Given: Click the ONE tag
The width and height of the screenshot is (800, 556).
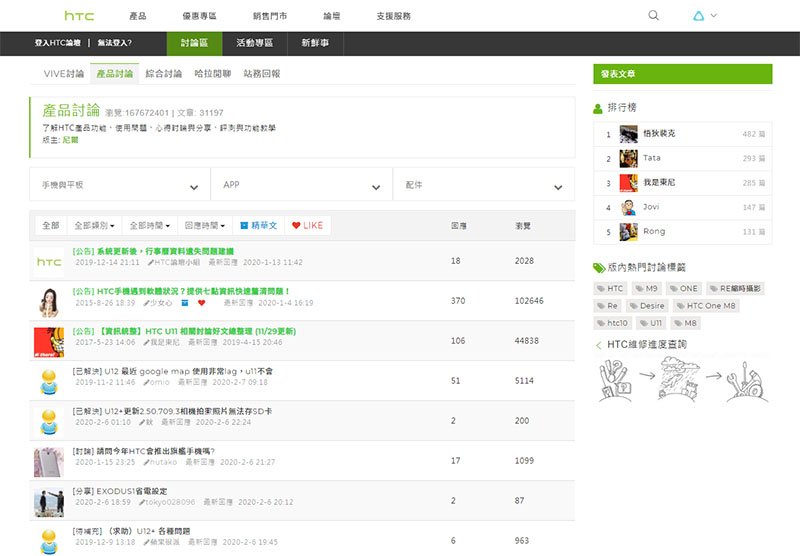Looking at the screenshot, I should pyautogui.click(x=684, y=289).
